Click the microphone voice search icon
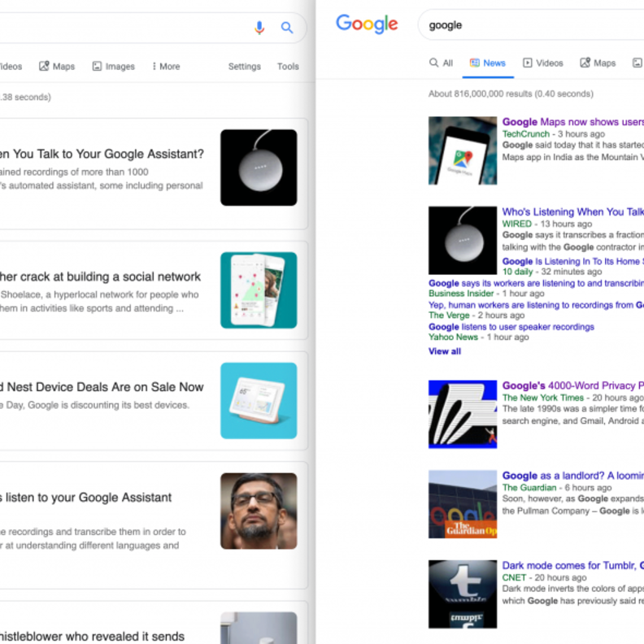This screenshot has width=644, height=644. pyautogui.click(x=259, y=28)
